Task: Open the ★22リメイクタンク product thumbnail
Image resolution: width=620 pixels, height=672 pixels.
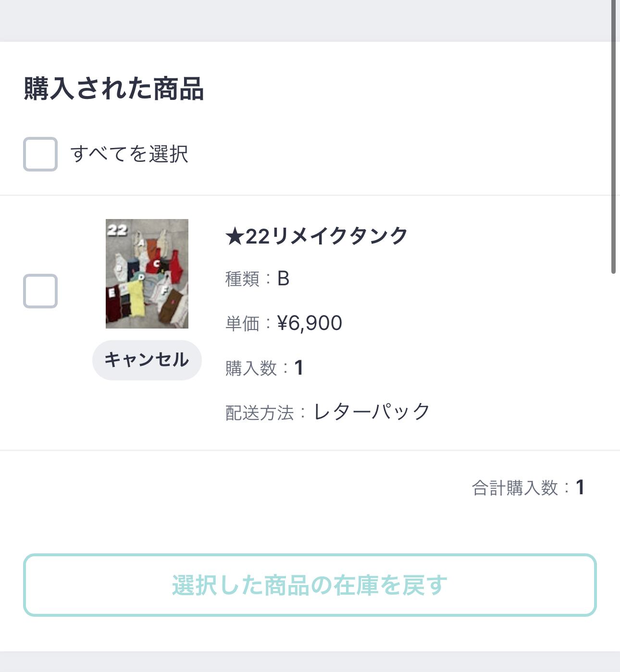Action: click(x=147, y=274)
